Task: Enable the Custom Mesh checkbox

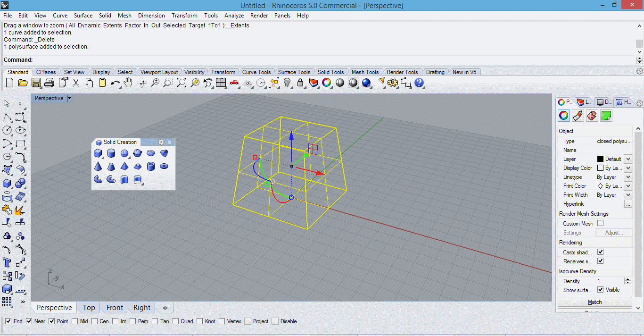Action: pyautogui.click(x=600, y=223)
